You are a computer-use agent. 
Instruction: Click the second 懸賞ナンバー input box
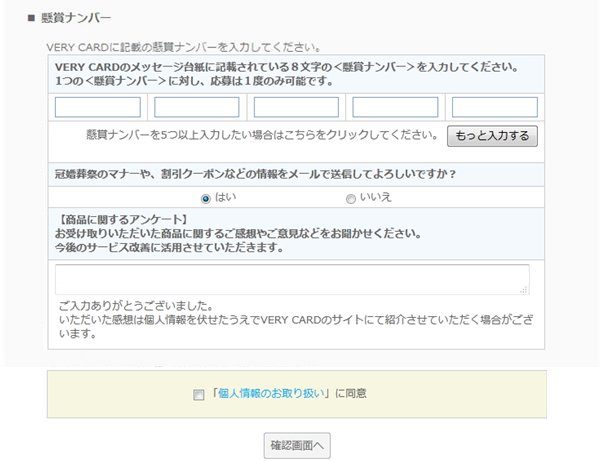197,107
